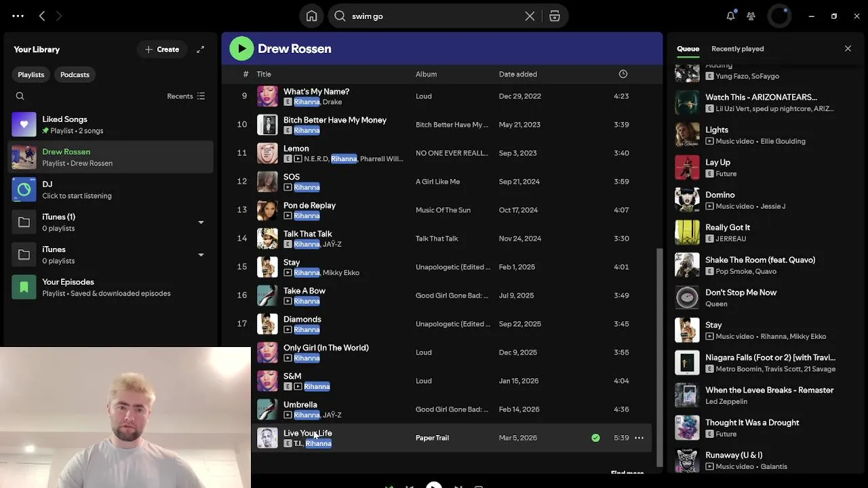Play the Drew Rossen playlist
868x488 pixels.
[241, 49]
